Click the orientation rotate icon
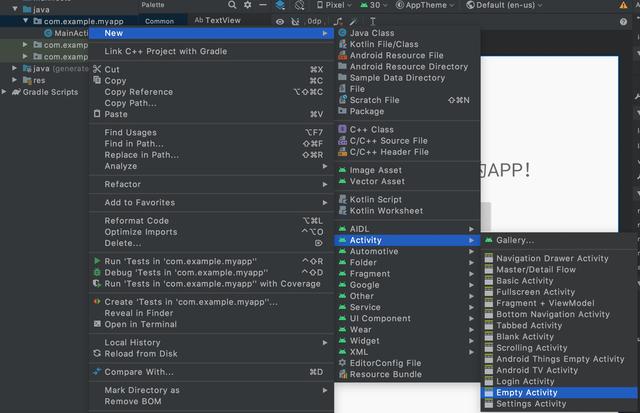The width and height of the screenshot is (640, 413). [x=300, y=5]
